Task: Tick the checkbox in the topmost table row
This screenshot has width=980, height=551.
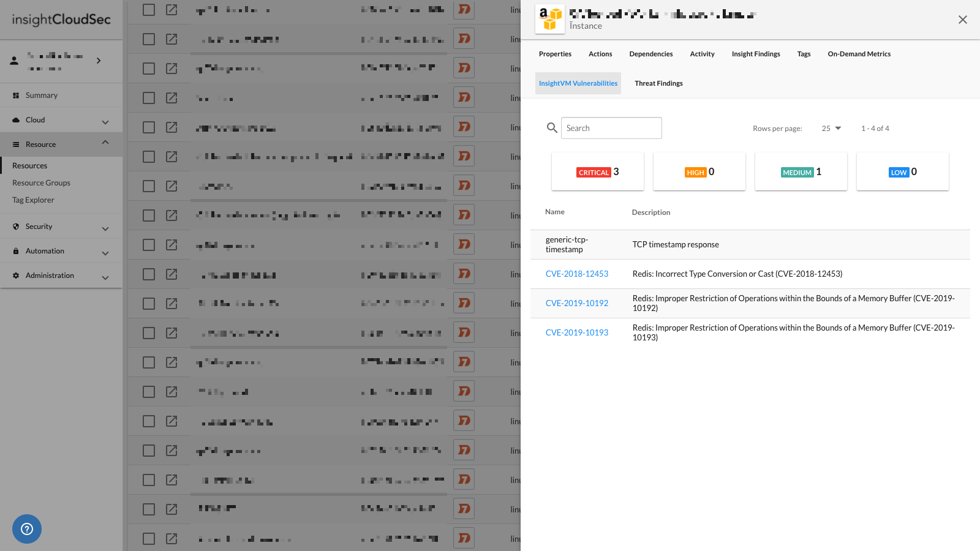Action: (x=149, y=10)
